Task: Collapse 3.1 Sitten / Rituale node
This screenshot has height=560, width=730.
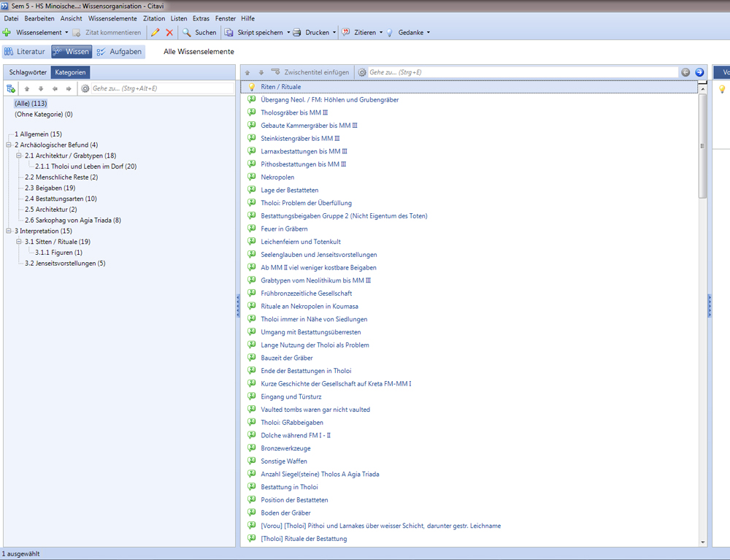Action: click(19, 242)
